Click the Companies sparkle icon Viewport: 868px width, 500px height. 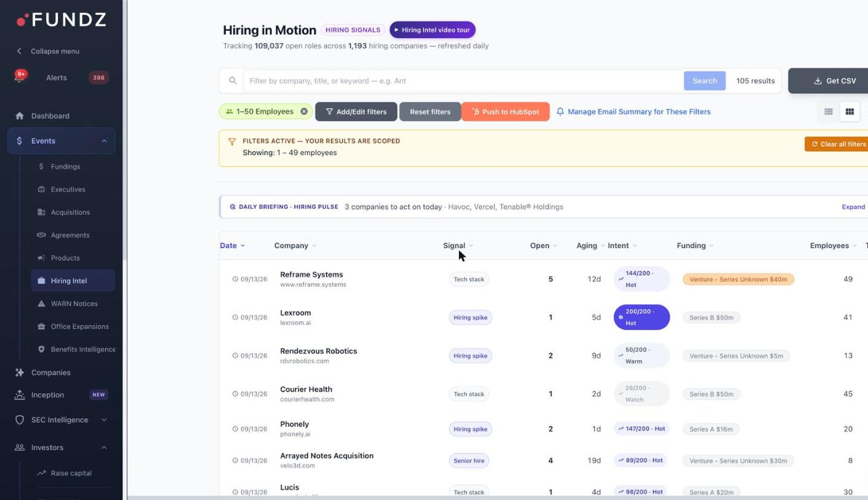coord(20,372)
